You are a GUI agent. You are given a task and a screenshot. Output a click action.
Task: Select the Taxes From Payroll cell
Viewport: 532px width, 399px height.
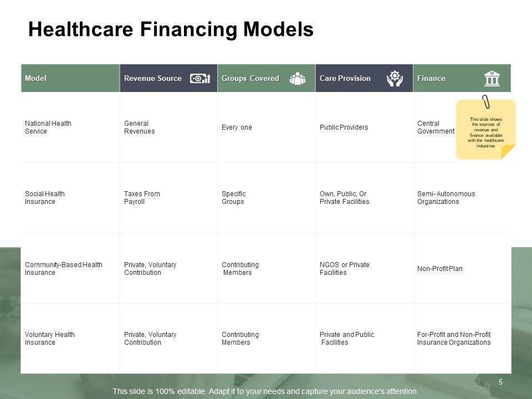142,198
